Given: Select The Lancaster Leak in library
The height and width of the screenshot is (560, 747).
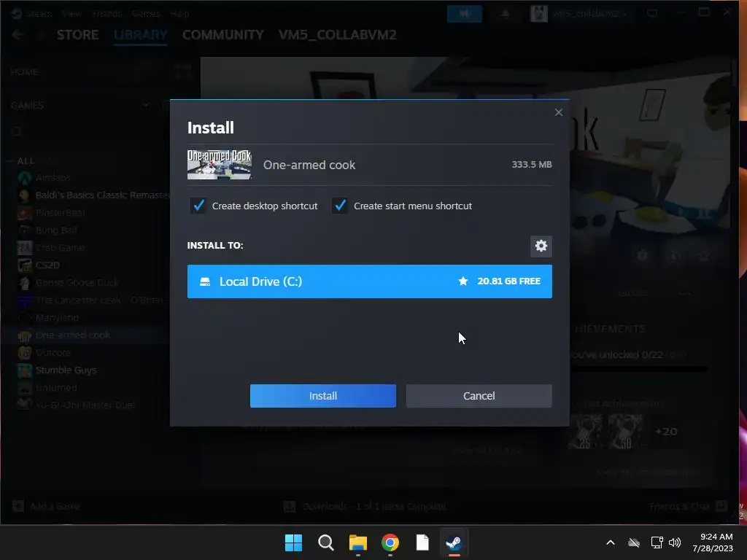Looking at the screenshot, I should tap(99, 300).
